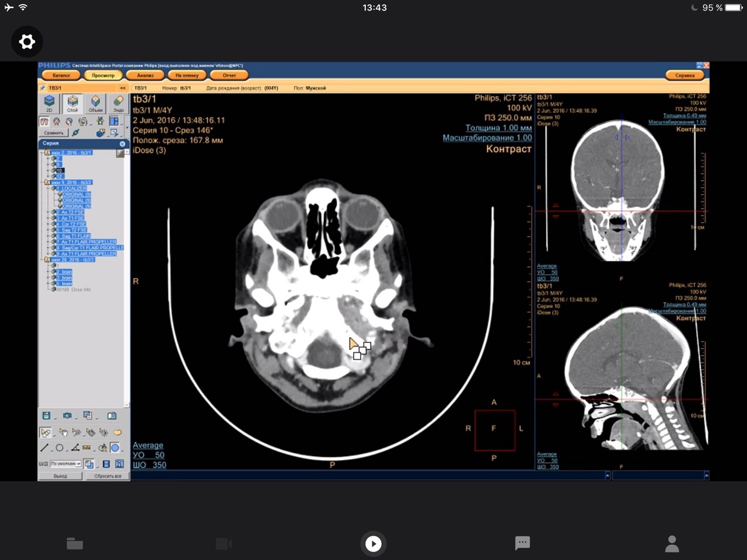The width and height of the screenshot is (747, 560).
Task: Select the 1 LOCALIZER series
Action: click(x=71, y=188)
